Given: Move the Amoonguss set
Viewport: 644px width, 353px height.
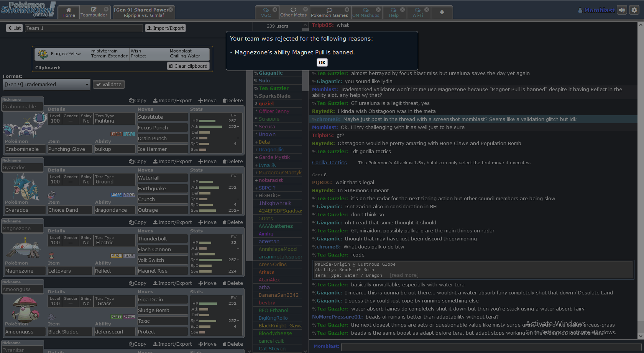Looking at the screenshot, I should (207, 283).
